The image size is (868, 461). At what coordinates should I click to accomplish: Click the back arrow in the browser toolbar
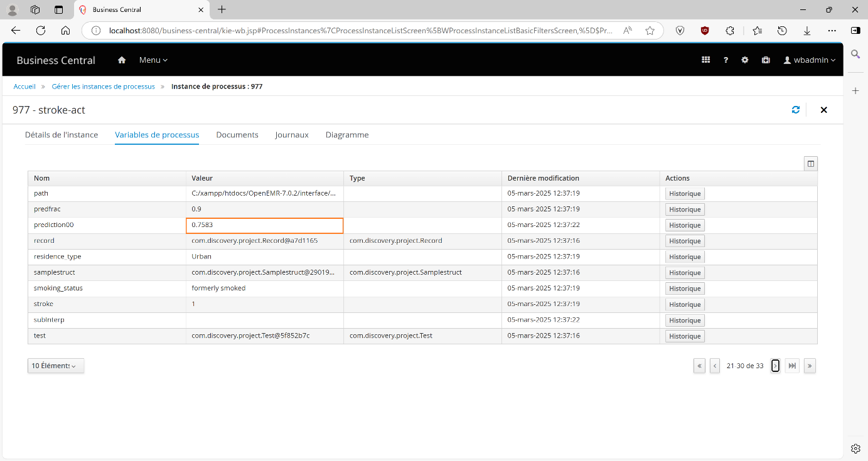click(x=15, y=30)
